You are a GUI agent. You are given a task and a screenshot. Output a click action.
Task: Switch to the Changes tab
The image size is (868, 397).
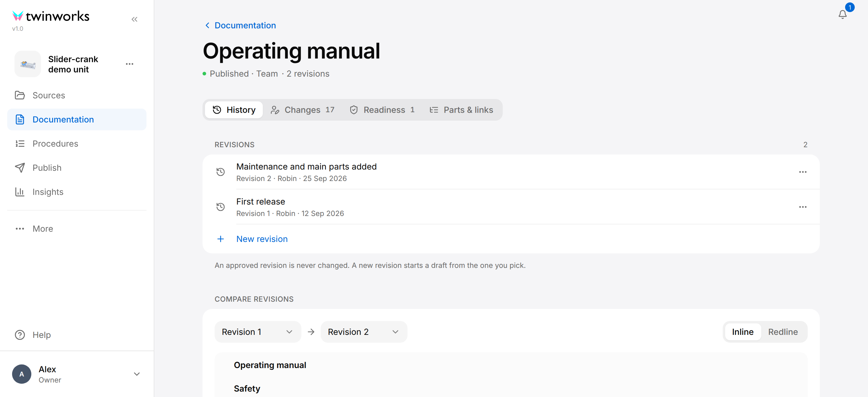[x=303, y=110]
